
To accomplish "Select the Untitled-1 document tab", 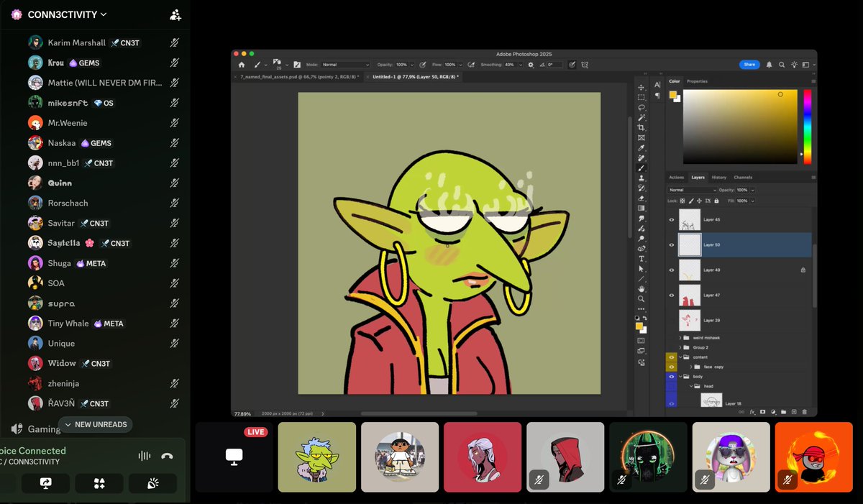I will point(415,75).
